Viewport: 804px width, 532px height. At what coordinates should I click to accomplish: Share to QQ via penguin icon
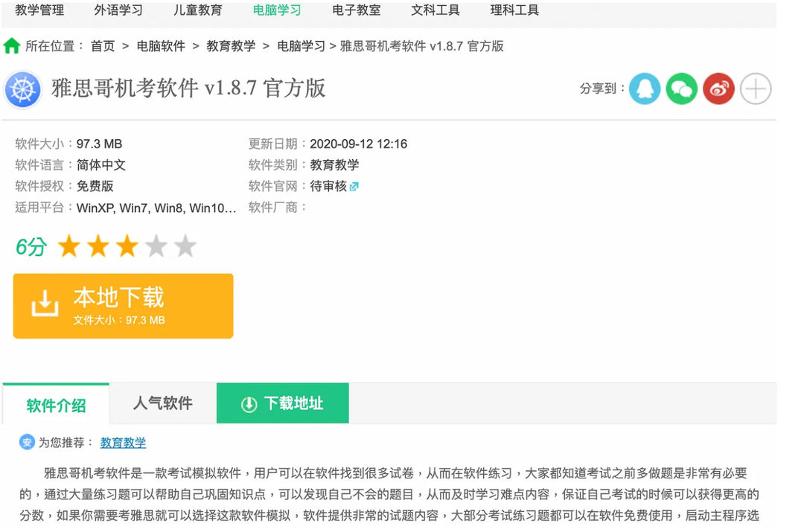pos(645,89)
